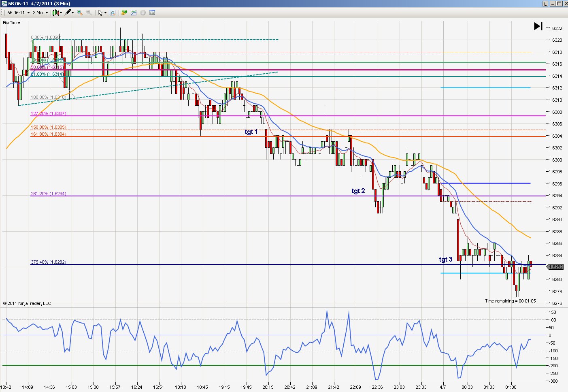Click the chart window icon in title bar
This screenshot has height=392, width=568.
point(4,4)
